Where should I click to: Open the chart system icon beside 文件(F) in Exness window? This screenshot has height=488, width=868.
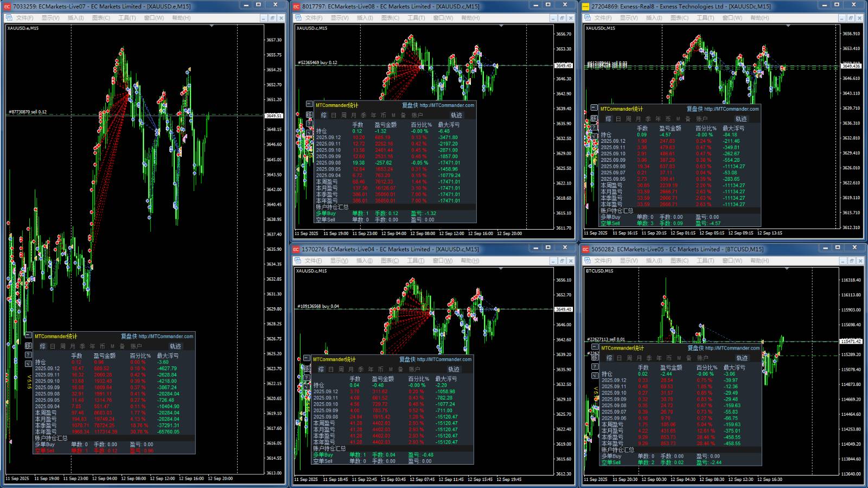[588, 18]
